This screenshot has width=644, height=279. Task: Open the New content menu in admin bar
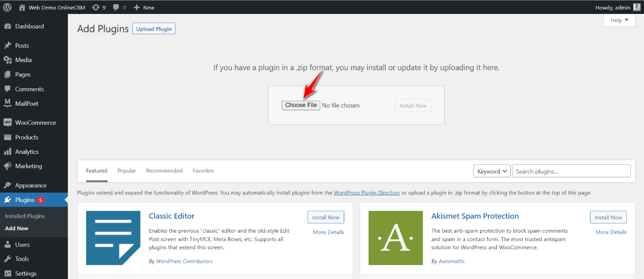(144, 7)
